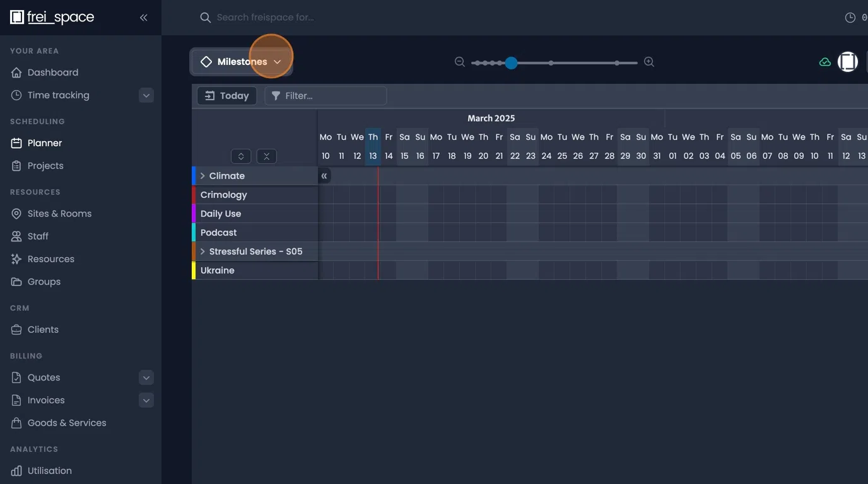This screenshot has width=868, height=484.
Task: Collapse the sidebar with the double-chevron toggle
Action: (x=143, y=18)
